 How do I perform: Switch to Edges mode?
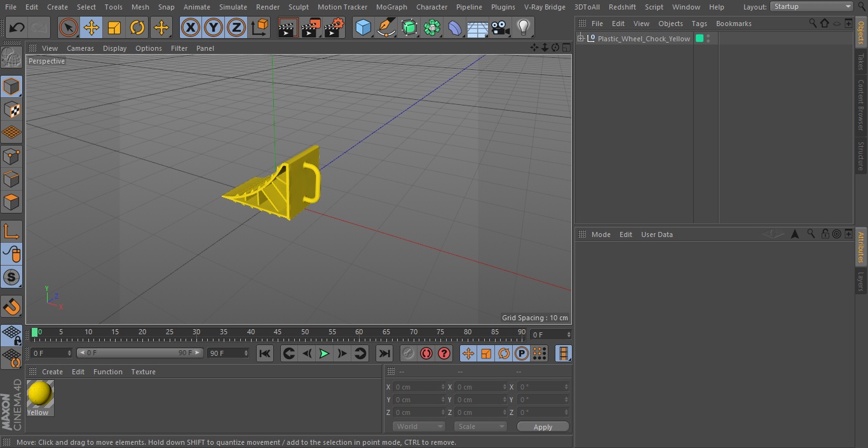(11, 179)
